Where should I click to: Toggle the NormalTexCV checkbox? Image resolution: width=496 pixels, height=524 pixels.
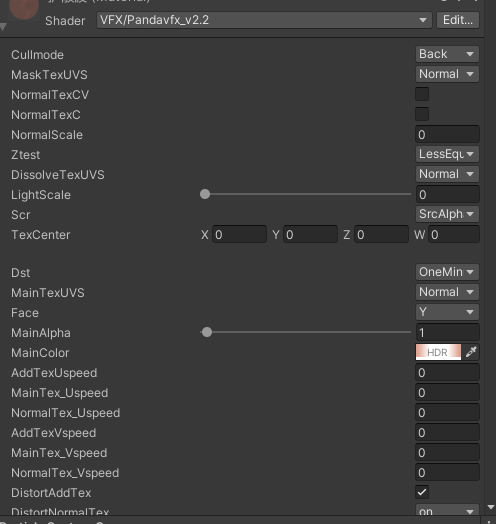[x=422, y=94]
